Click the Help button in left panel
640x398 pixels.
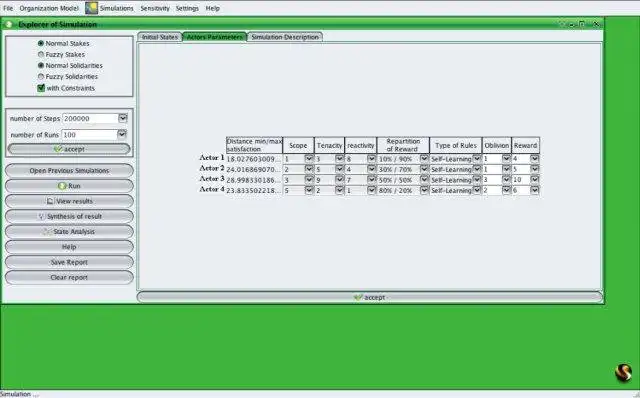coord(69,247)
